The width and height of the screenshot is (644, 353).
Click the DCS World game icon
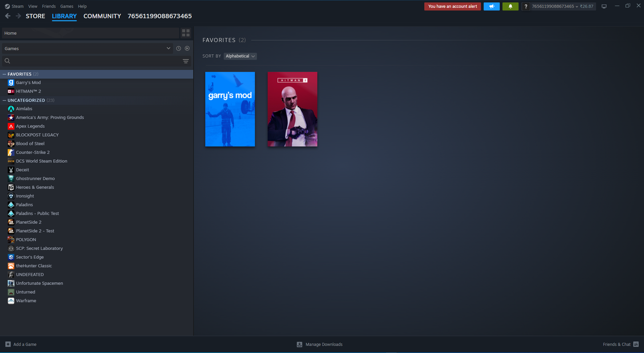coord(11,161)
